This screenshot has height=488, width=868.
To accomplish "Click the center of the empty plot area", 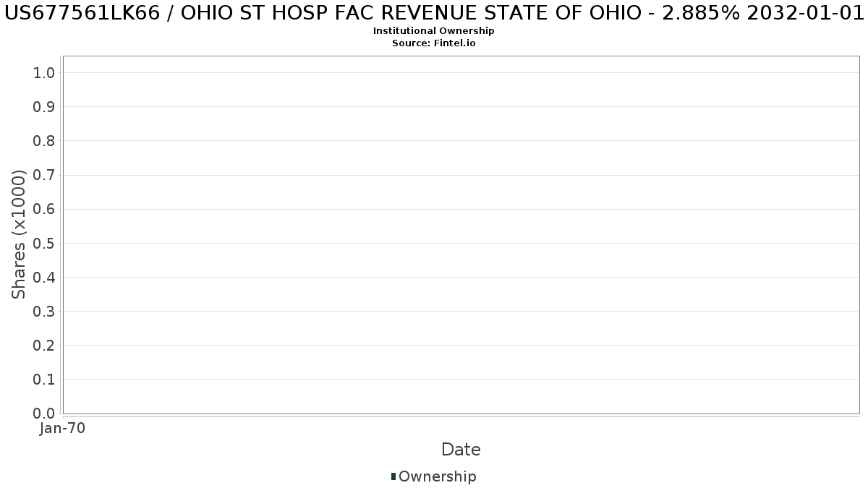I will click(461, 235).
